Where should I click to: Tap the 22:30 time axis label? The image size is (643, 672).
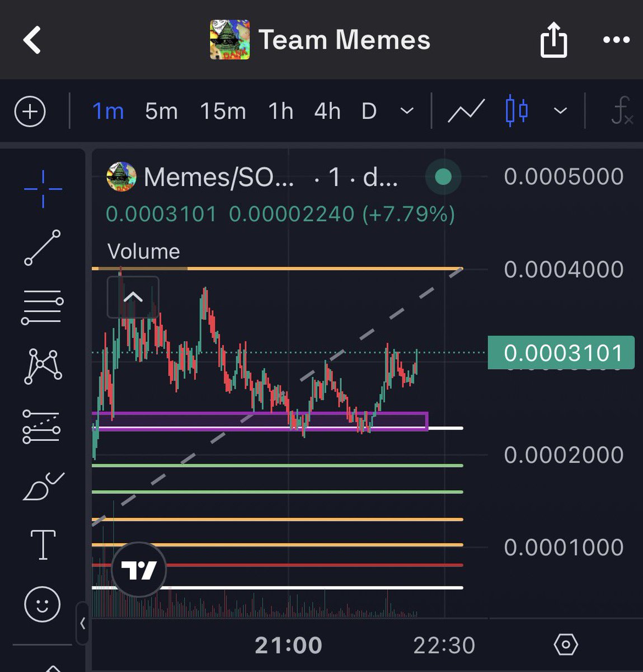pyautogui.click(x=444, y=645)
